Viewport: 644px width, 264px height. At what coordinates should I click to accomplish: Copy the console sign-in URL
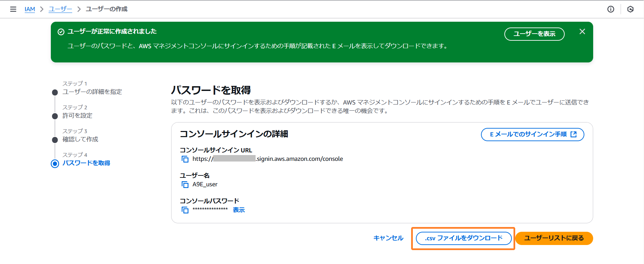[x=185, y=159]
